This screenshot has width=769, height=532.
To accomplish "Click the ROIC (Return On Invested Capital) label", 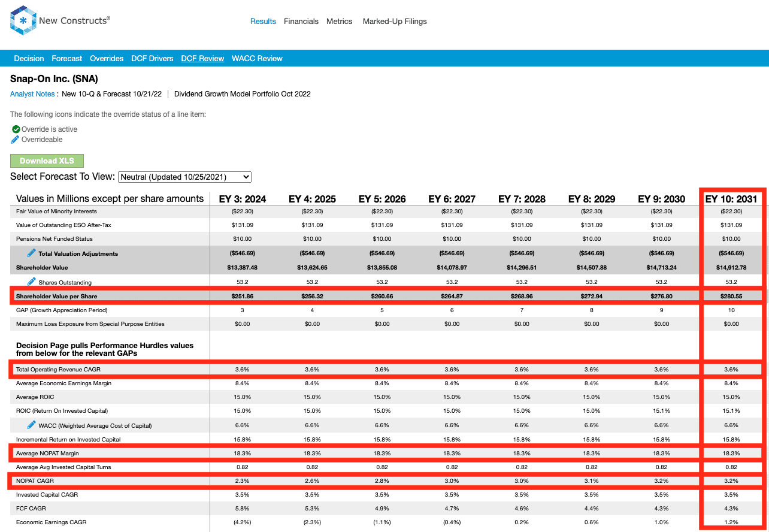I will pos(62,411).
